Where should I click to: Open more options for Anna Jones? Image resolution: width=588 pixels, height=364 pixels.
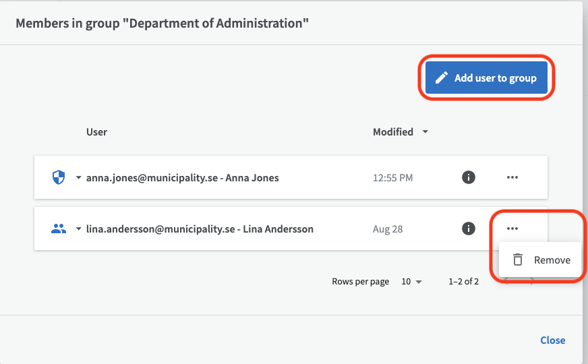click(512, 177)
